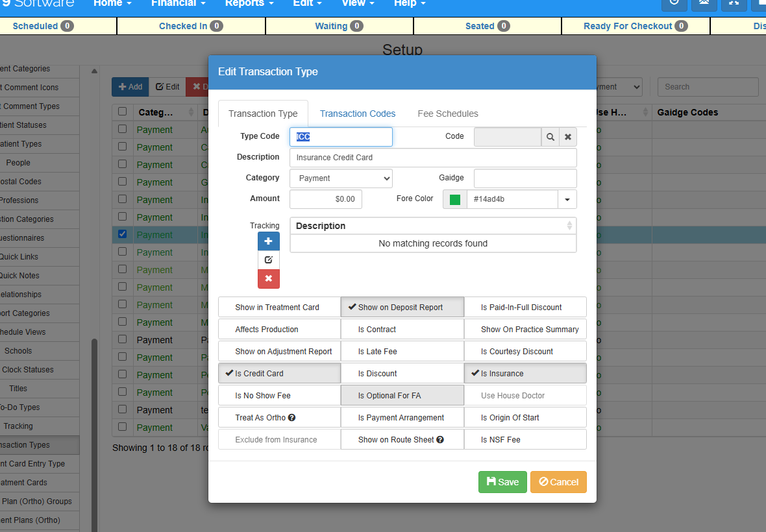Toggle Show on Deposit Report option
Screen dimensions: 766x532
[402, 308]
